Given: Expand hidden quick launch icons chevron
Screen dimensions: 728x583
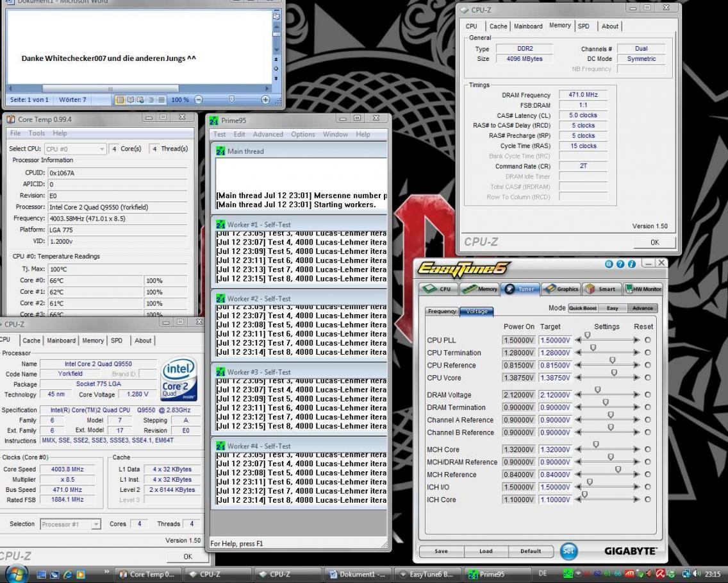Looking at the screenshot, I should coord(106,571).
